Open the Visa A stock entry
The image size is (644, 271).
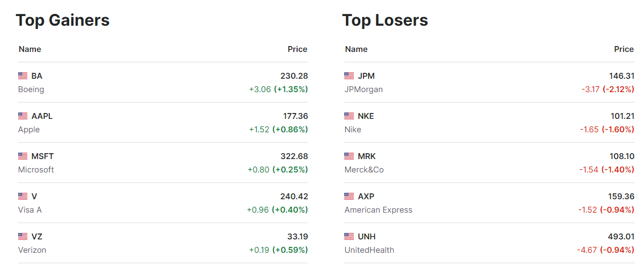(x=30, y=210)
